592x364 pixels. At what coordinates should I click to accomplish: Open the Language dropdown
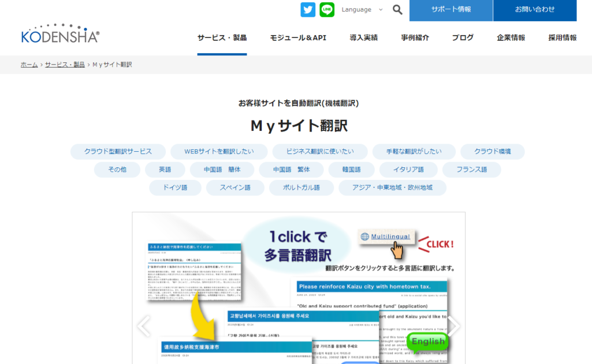[360, 10]
